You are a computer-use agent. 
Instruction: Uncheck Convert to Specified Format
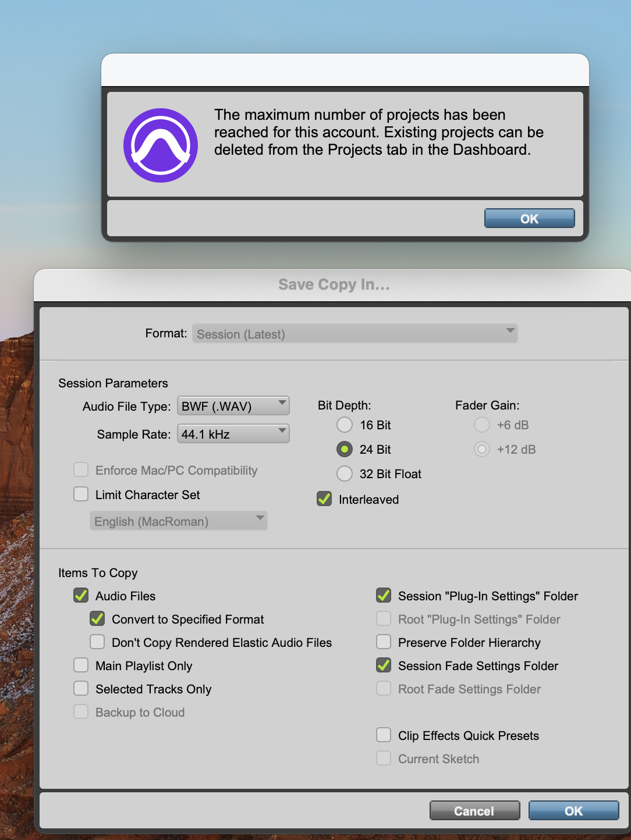point(97,619)
